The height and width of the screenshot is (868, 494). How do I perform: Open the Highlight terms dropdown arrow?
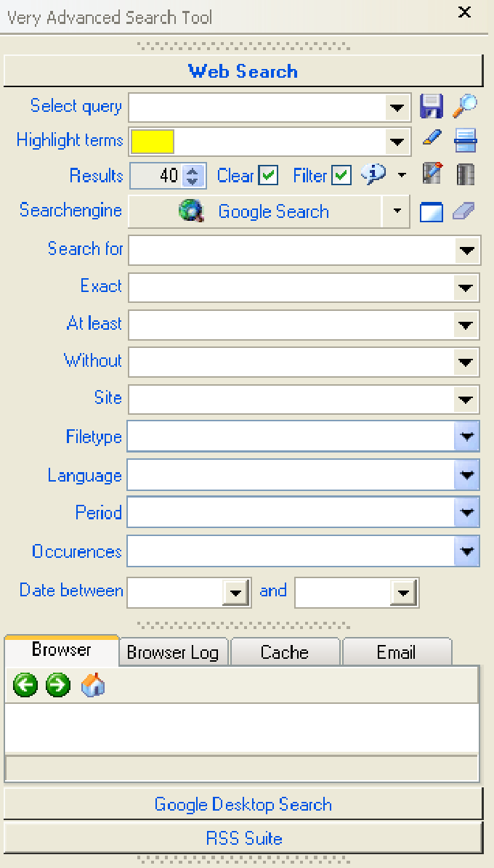397,142
